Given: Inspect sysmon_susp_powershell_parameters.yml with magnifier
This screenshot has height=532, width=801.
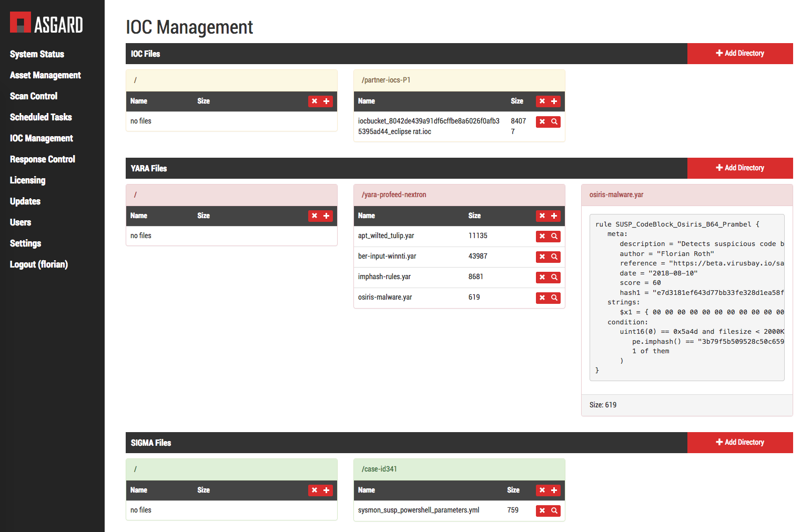Looking at the screenshot, I should [554, 511].
